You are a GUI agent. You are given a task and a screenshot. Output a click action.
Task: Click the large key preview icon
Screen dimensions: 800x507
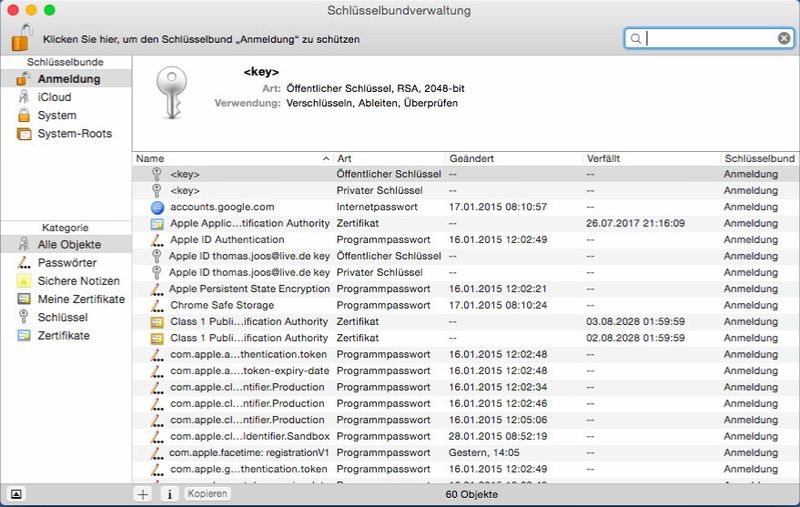(171, 93)
